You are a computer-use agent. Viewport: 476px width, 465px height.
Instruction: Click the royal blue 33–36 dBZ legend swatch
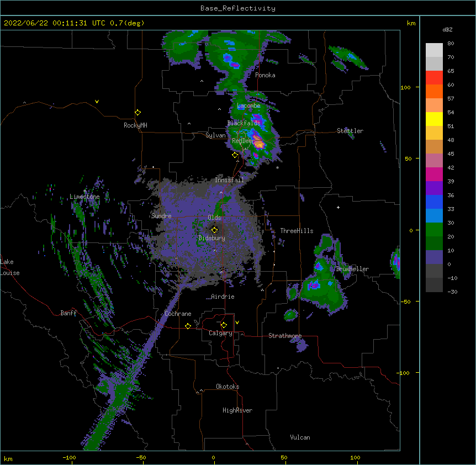click(x=434, y=202)
